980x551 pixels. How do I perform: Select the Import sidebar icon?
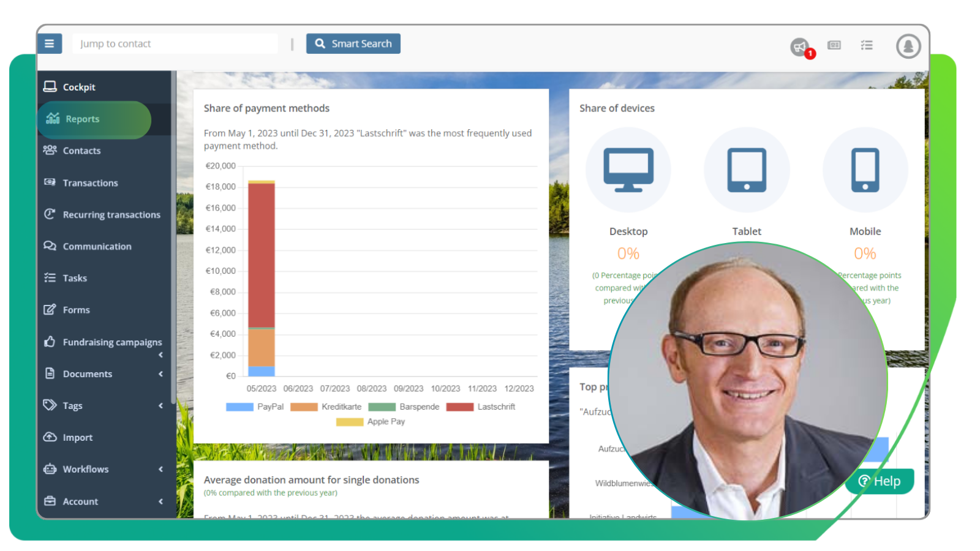click(x=50, y=437)
